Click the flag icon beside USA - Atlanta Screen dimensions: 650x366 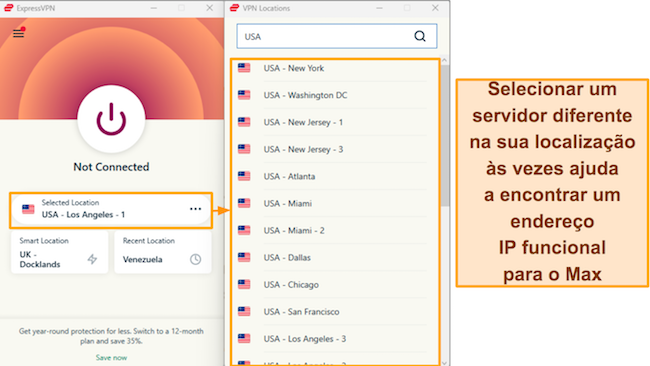(x=244, y=176)
